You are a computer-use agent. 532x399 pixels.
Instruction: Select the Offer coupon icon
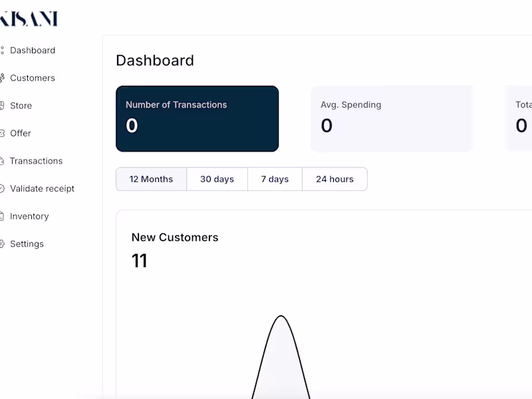(2, 133)
